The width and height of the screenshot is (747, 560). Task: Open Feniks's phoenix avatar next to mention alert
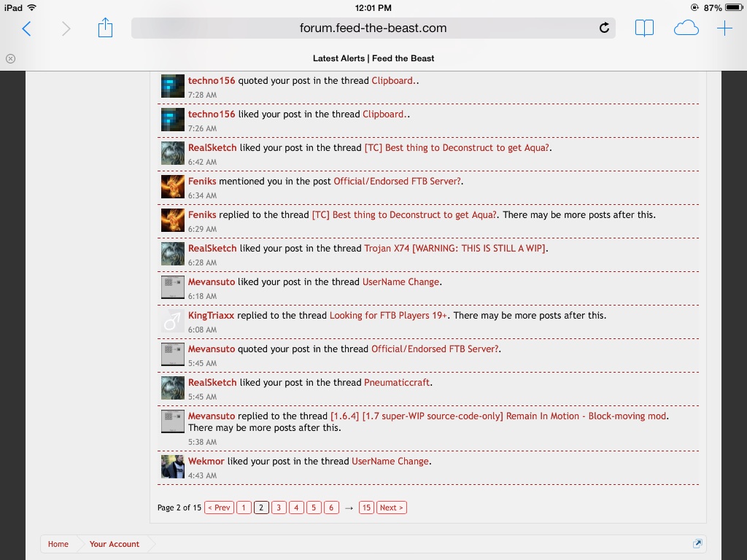(x=173, y=187)
